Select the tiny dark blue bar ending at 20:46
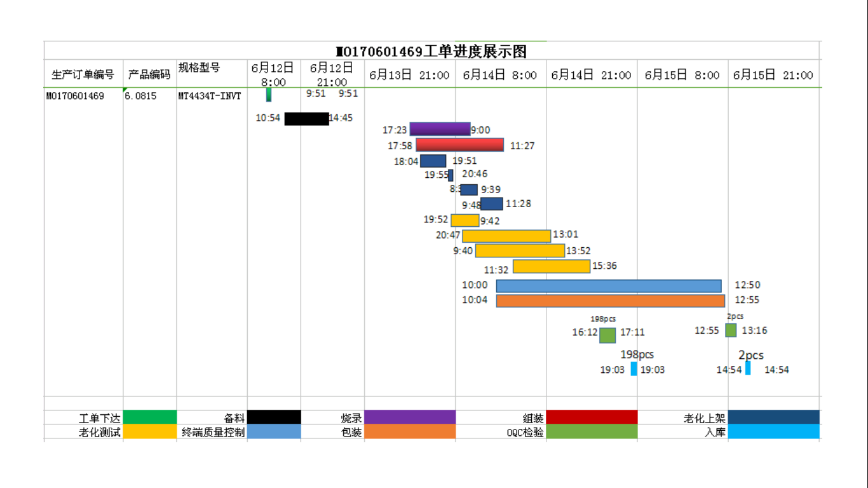 [x=451, y=175]
